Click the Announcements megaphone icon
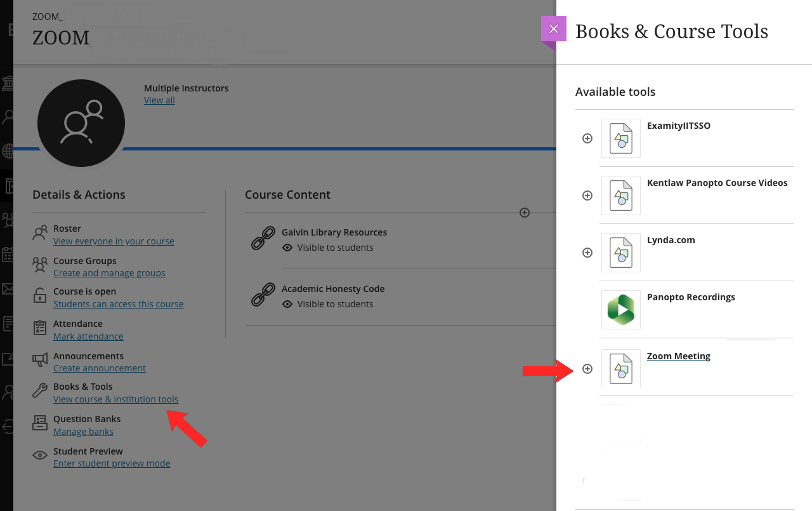The image size is (812, 511). click(40, 360)
